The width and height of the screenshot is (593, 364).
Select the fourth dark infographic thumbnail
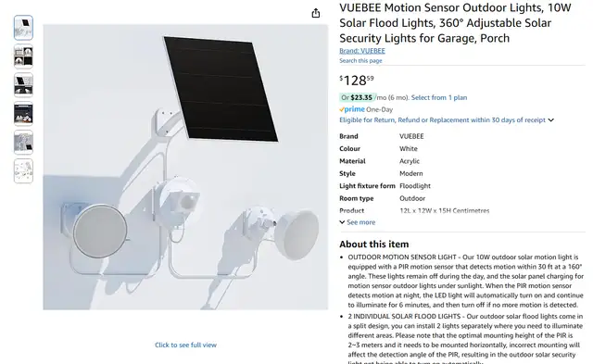(x=23, y=114)
